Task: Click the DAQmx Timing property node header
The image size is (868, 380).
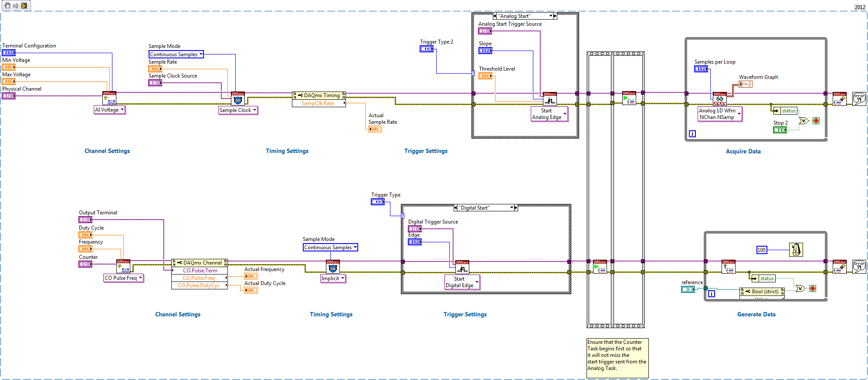Action: 319,95
